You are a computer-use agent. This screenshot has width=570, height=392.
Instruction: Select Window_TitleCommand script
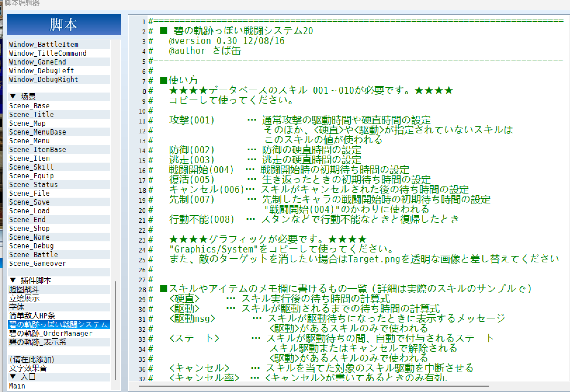(x=59, y=53)
